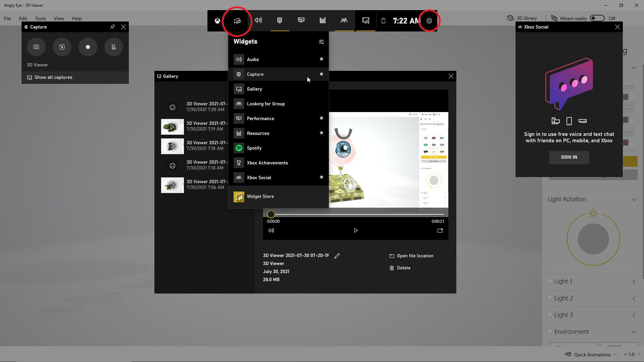The width and height of the screenshot is (644, 362).
Task: Toggle microphone while recording
Action: click(x=114, y=47)
